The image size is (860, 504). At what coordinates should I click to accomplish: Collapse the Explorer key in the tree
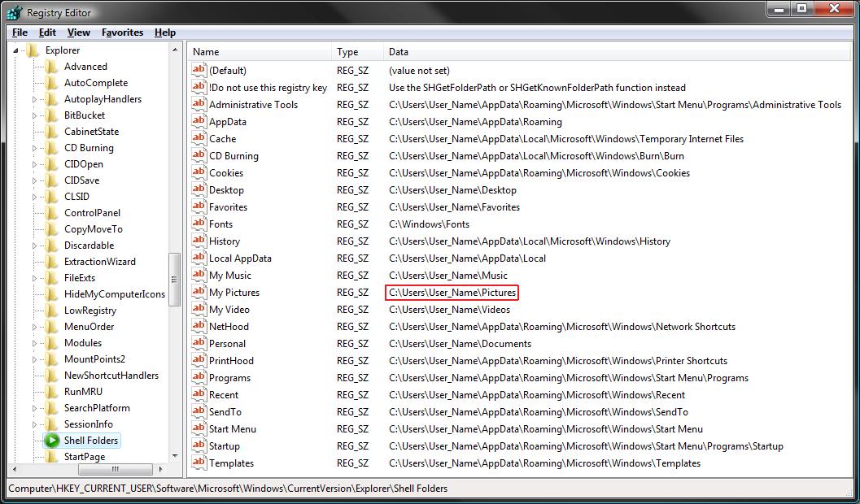[15, 50]
